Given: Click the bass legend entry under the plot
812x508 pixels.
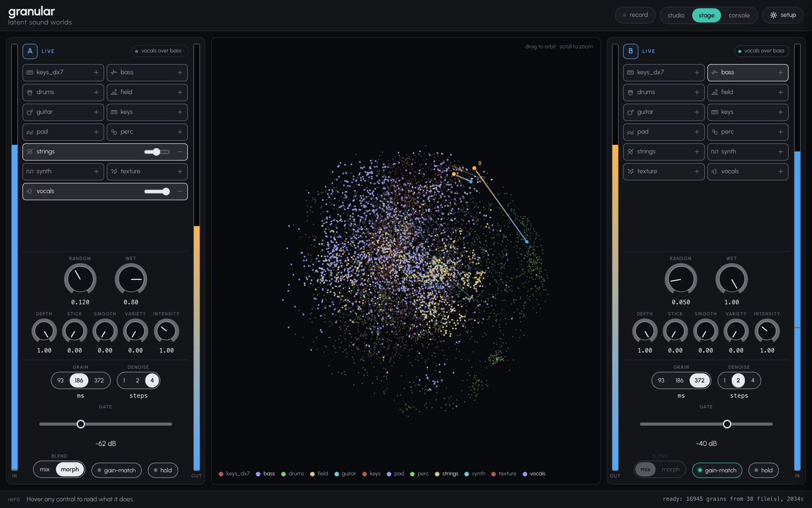Looking at the screenshot, I should pos(265,474).
